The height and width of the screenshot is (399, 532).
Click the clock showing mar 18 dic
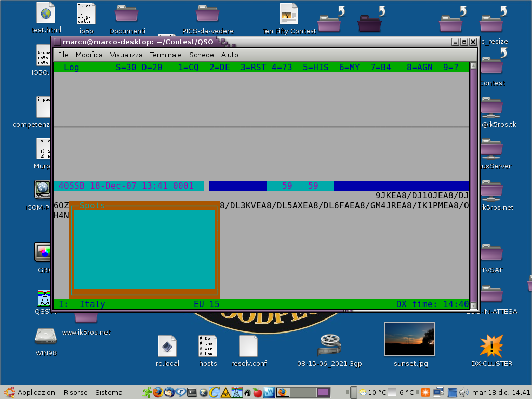(501, 393)
